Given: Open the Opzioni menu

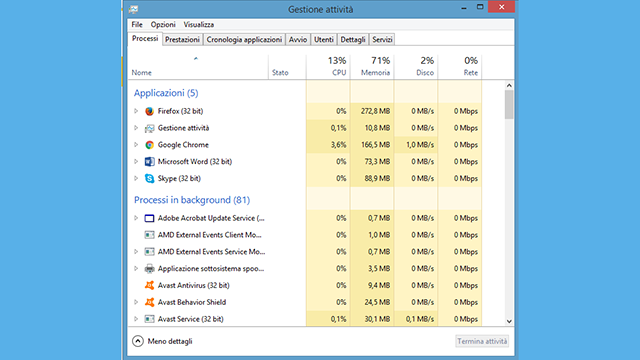Looking at the screenshot, I should [x=163, y=24].
